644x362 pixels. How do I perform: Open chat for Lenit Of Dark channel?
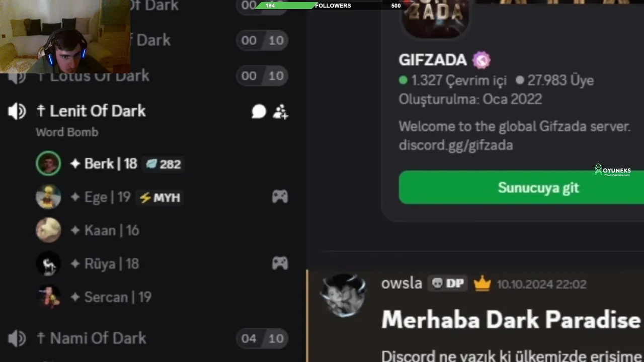[259, 112]
